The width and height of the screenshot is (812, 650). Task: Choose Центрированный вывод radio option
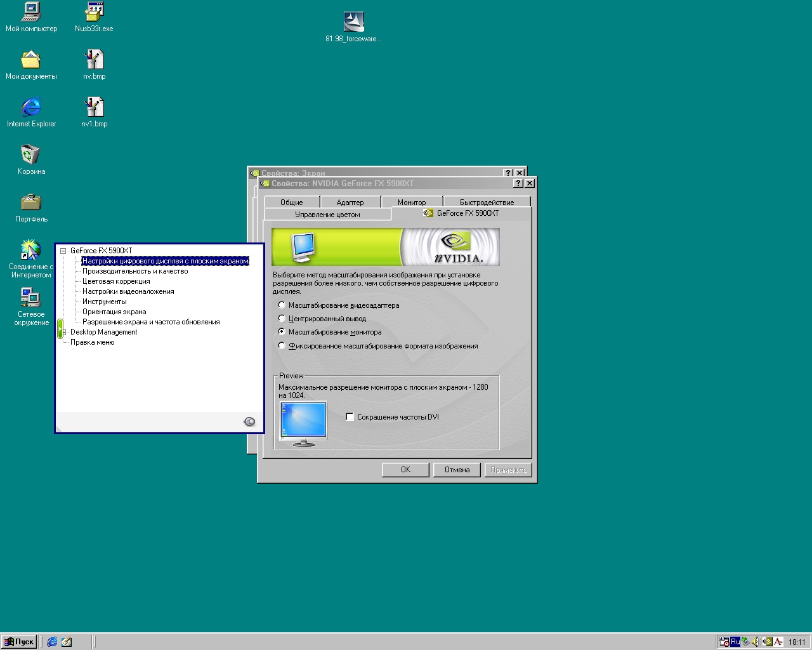[282, 319]
